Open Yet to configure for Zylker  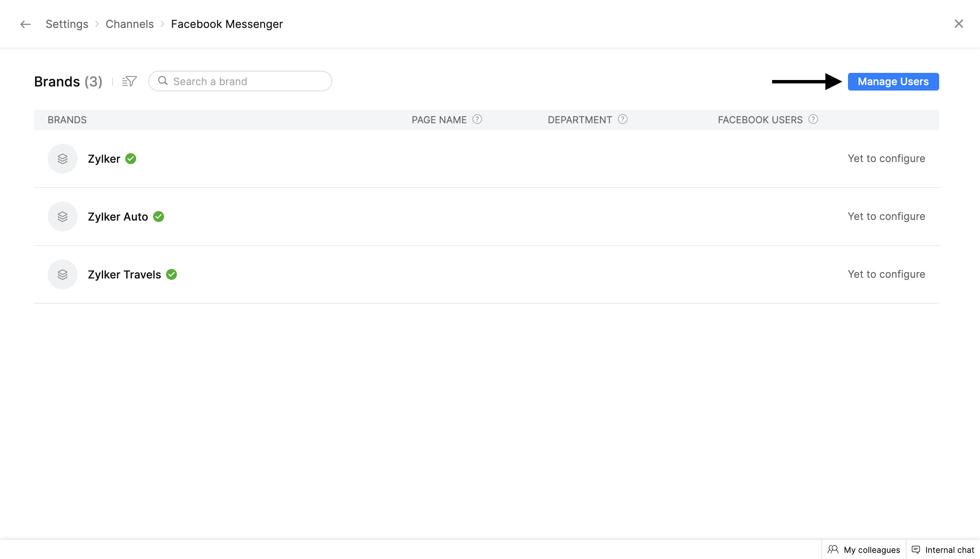click(886, 159)
